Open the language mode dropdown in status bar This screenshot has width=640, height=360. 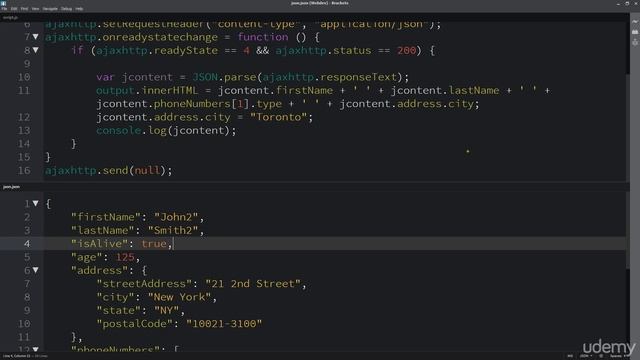pos(586,356)
